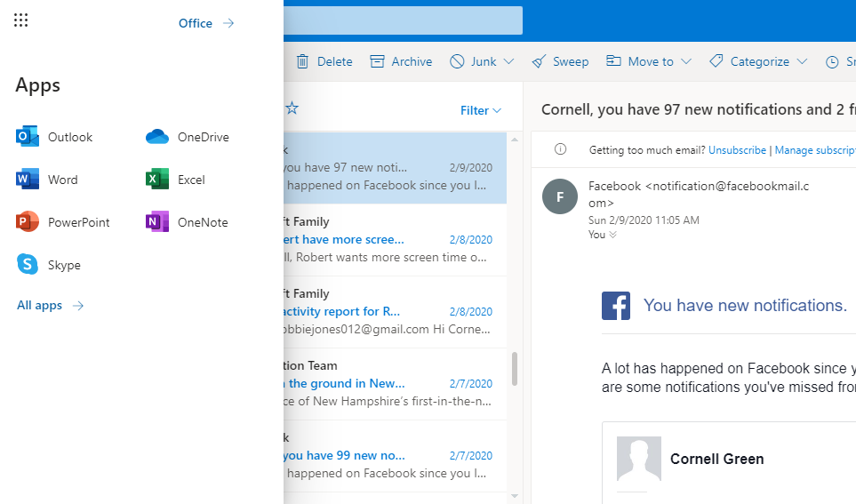Click date 2/8/2020 on activity report email
This screenshot has height=504, width=856.
(x=470, y=312)
